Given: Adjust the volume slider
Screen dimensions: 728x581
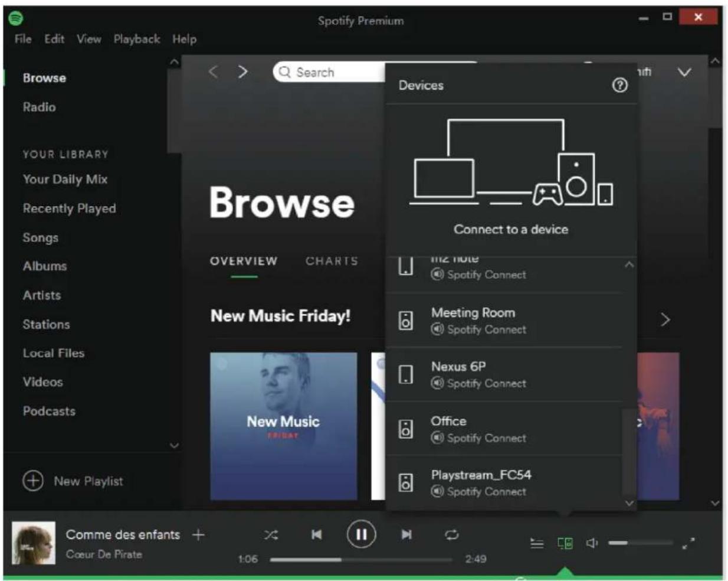Looking at the screenshot, I should pos(640,543).
